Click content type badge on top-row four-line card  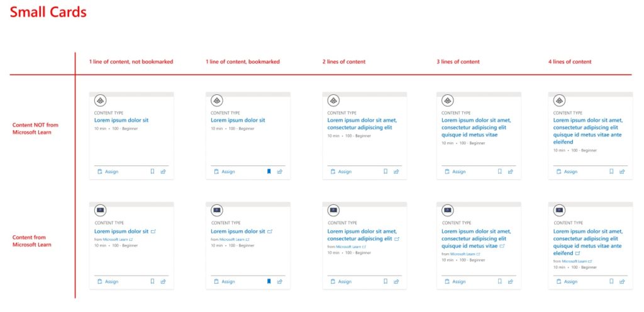pos(559,101)
